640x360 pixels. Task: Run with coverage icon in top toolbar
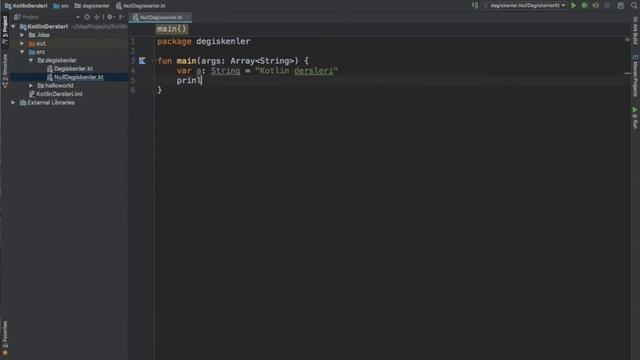tap(596, 6)
